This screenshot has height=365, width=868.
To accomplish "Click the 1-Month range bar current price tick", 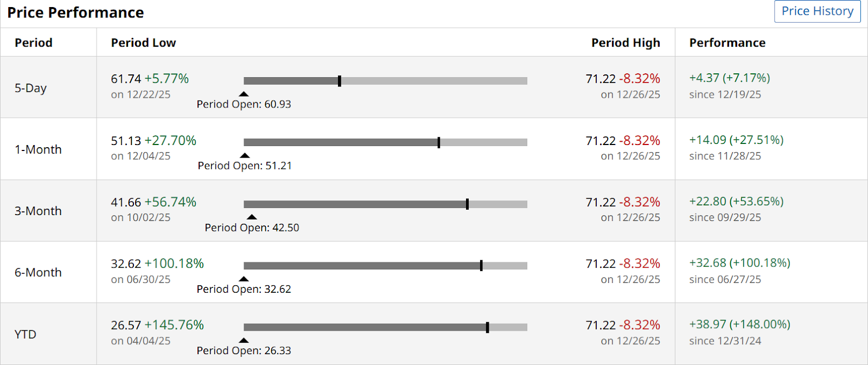I will (439, 142).
